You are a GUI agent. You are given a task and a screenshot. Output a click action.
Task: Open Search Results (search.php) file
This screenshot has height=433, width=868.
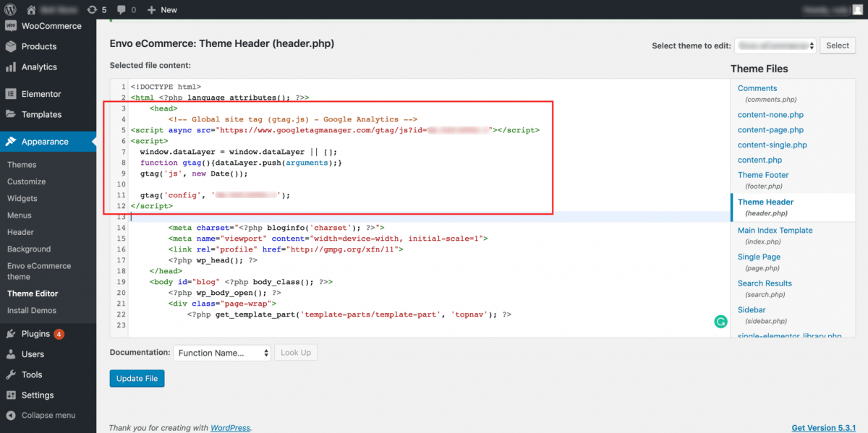click(x=765, y=288)
